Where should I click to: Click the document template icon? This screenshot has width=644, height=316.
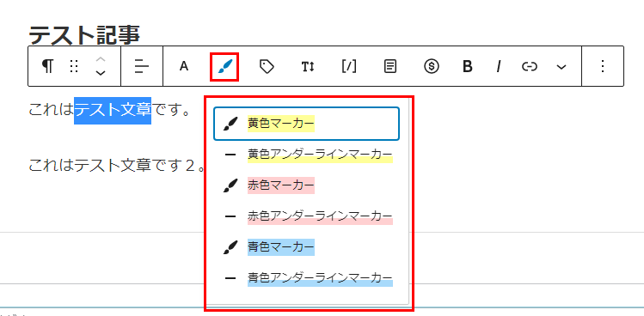click(x=390, y=66)
